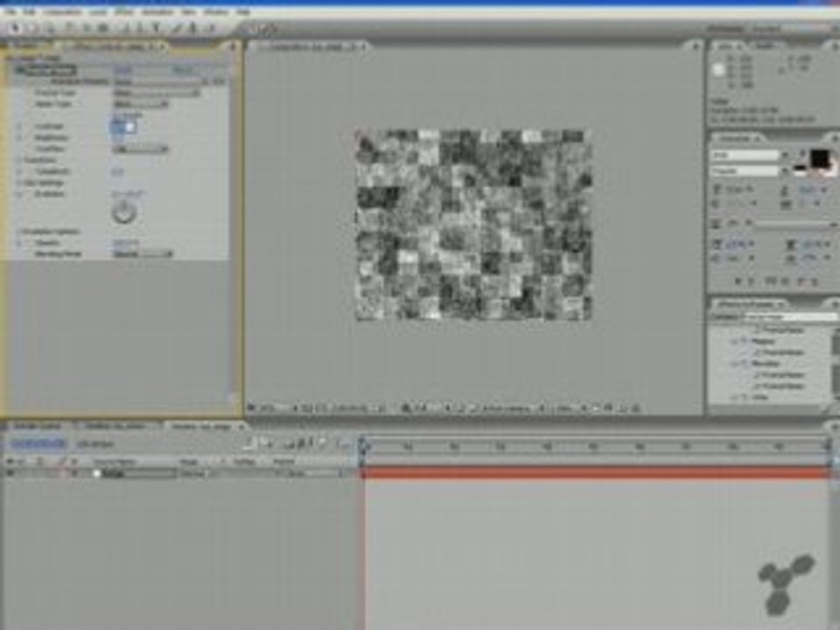840x630 pixels.
Task: Select the Type tool in toolbar
Action: (157, 28)
